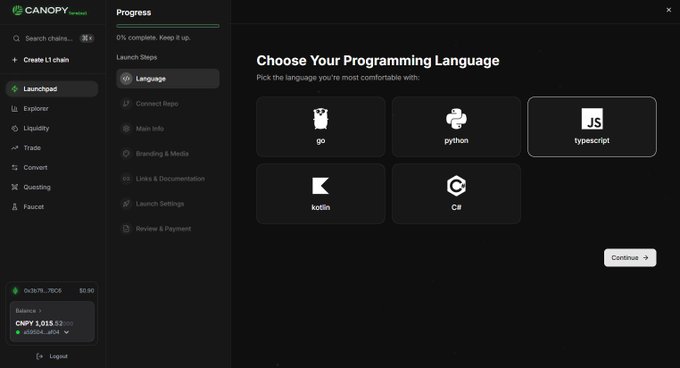Click the Canopy logo
This screenshot has width=680, height=368.
click(49, 10)
